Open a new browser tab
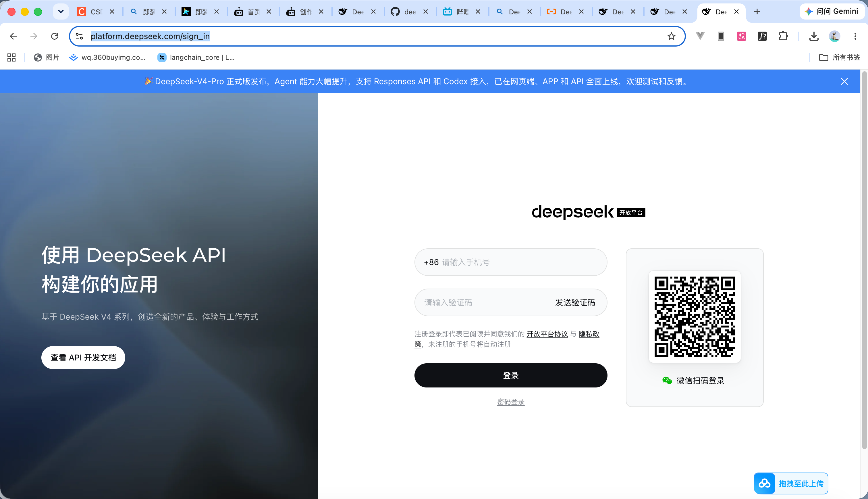The height and width of the screenshot is (499, 868). click(757, 12)
